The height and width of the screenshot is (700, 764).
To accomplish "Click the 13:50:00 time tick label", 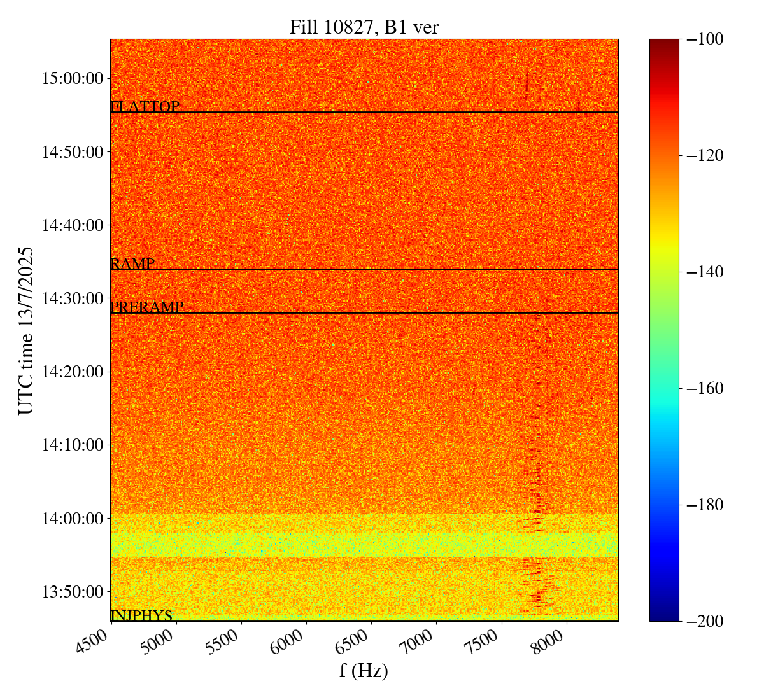I will point(72,591).
